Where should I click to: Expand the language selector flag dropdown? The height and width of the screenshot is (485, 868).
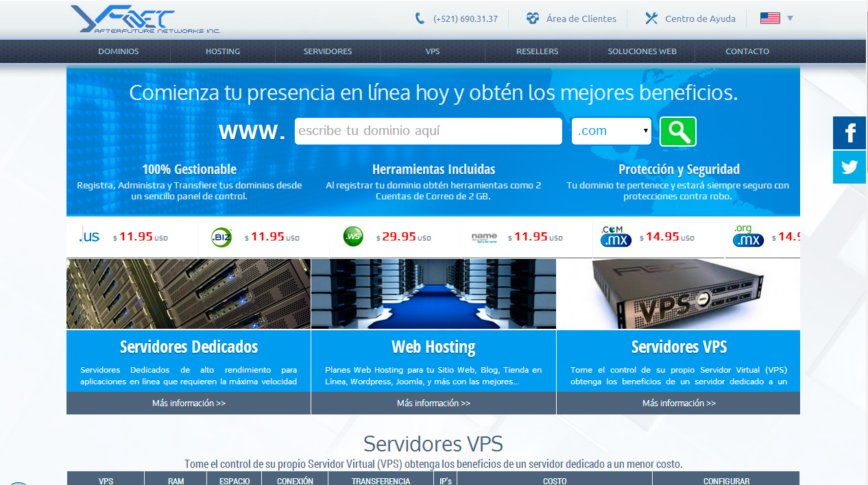click(776, 18)
